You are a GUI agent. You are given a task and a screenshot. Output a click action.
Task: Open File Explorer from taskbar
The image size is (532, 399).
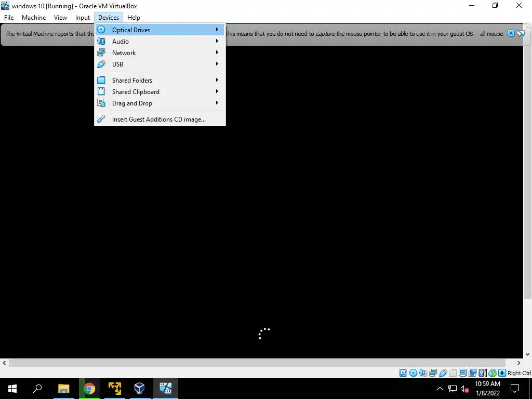click(x=63, y=389)
